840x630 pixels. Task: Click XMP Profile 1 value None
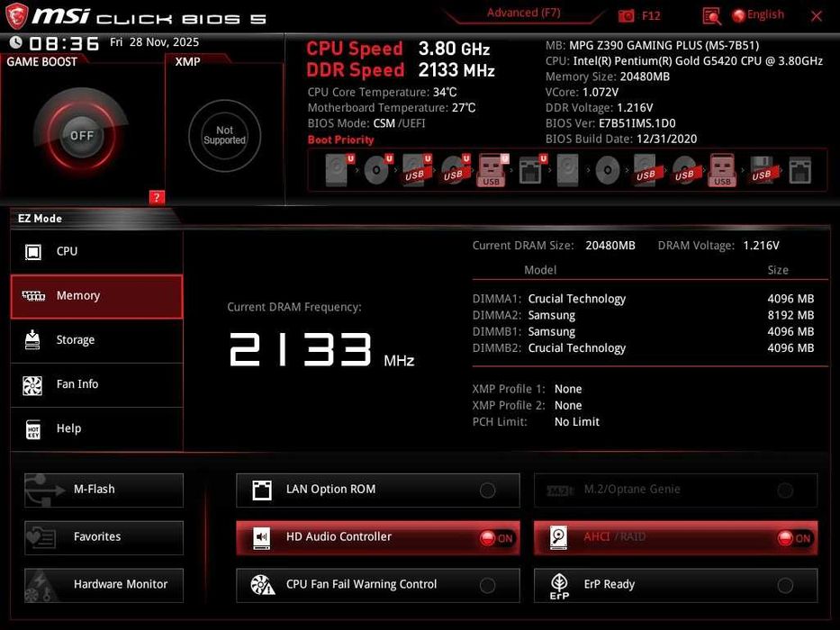(x=568, y=389)
